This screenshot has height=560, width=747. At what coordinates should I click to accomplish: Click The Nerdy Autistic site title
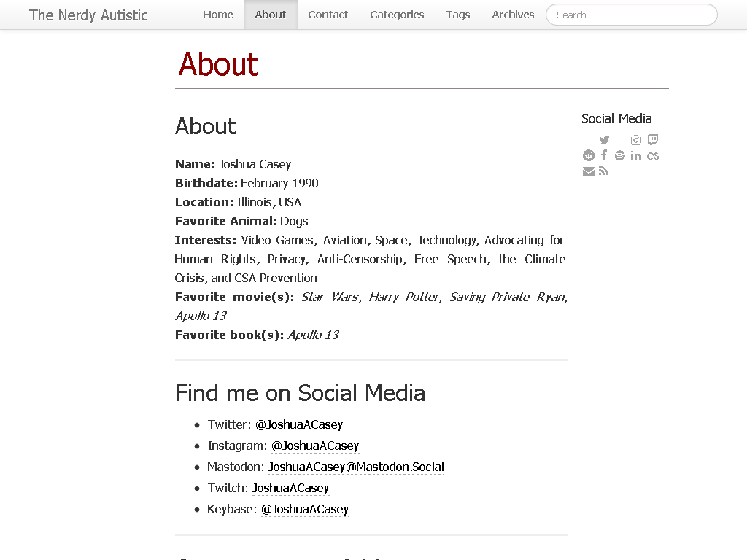click(88, 15)
